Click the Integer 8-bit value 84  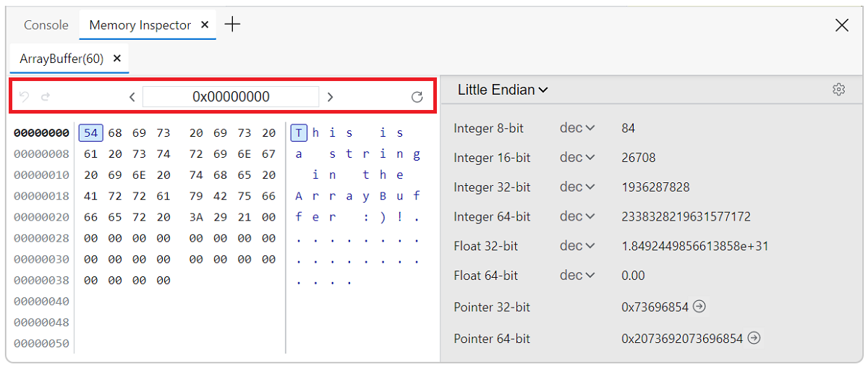[x=628, y=128]
